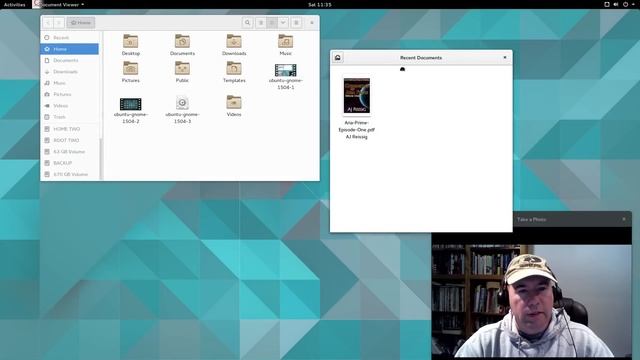640x360 pixels.
Task: Open search in Files window
Action: coord(247,23)
